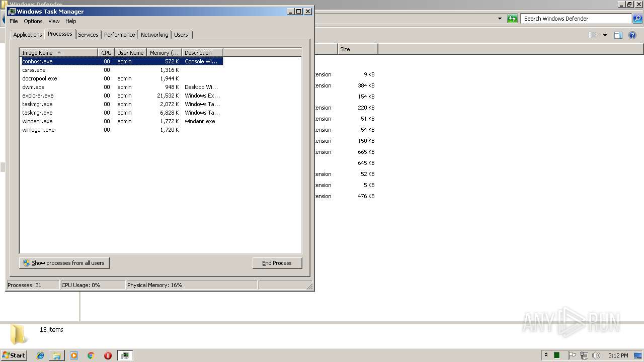Click the Search Windows Defender field
The height and width of the screenshot is (362, 644).
click(576, 19)
